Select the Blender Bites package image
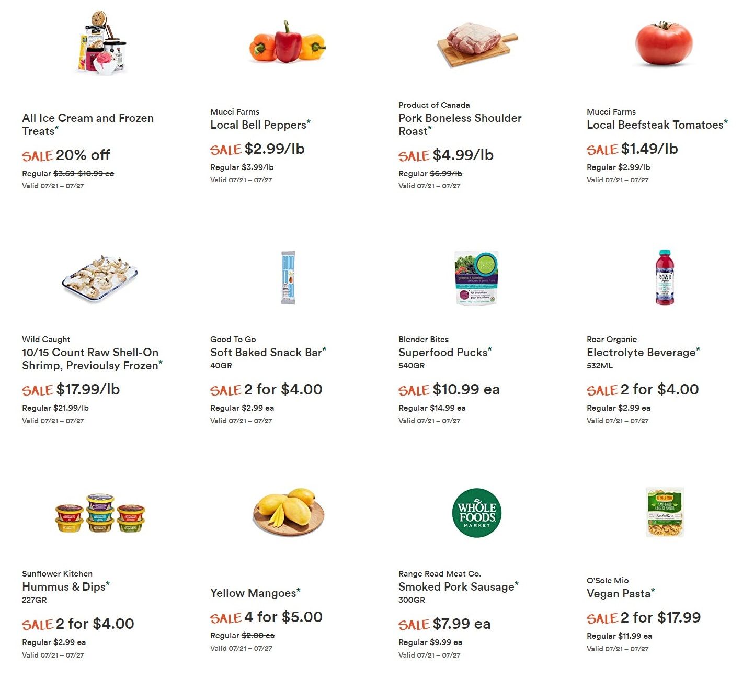Viewport: 754px width, 700px height. tap(476, 278)
